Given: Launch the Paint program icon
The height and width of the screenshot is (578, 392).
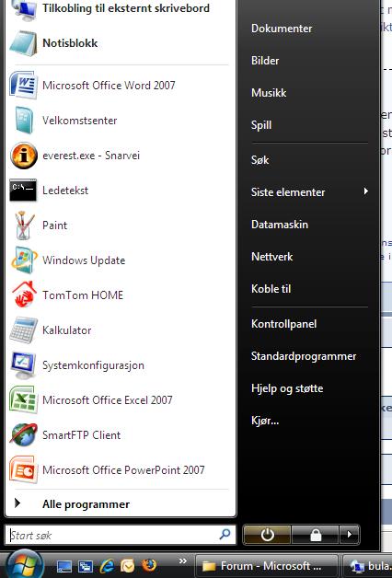Looking at the screenshot, I should click(23, 225).
